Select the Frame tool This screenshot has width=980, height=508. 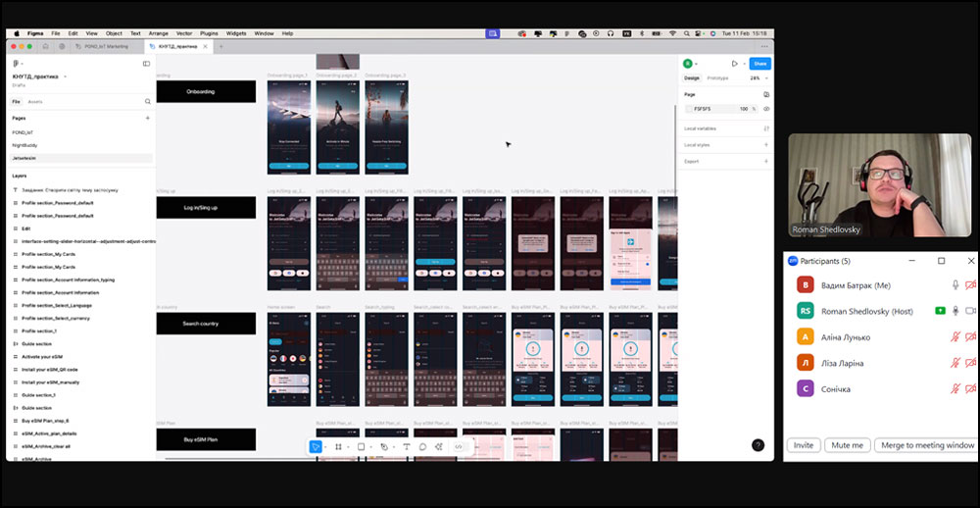point(338,446)
